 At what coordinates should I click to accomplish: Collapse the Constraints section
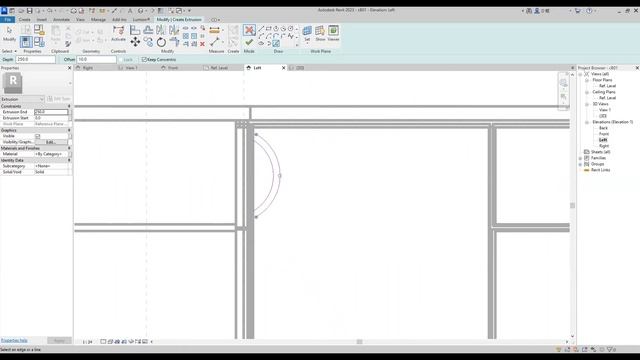click(69, 106)
